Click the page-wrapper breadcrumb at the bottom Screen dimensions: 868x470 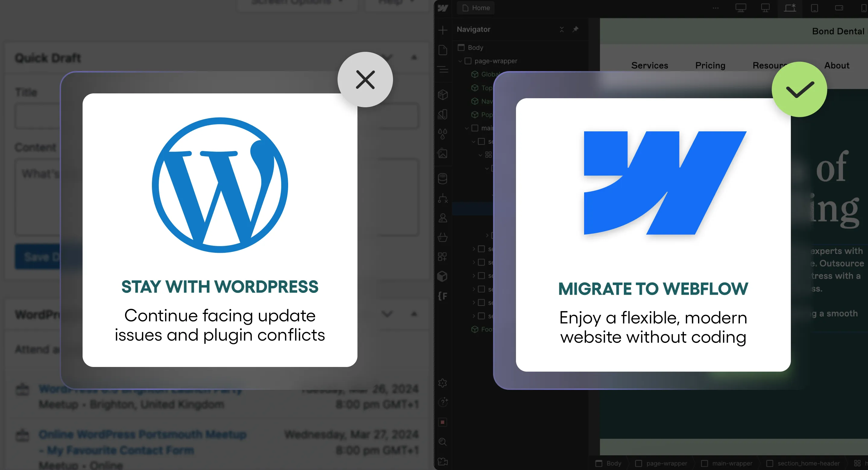[x=661, y=463]
